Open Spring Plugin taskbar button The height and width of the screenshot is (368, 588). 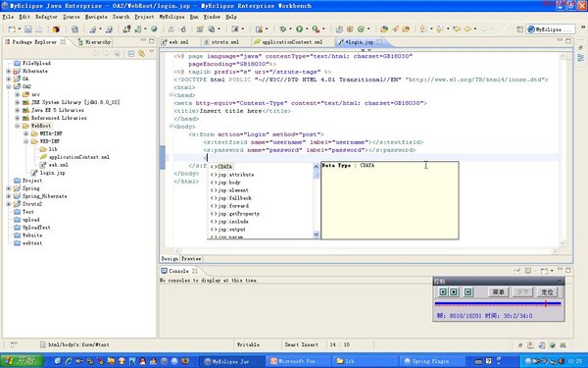coord(431,361)
